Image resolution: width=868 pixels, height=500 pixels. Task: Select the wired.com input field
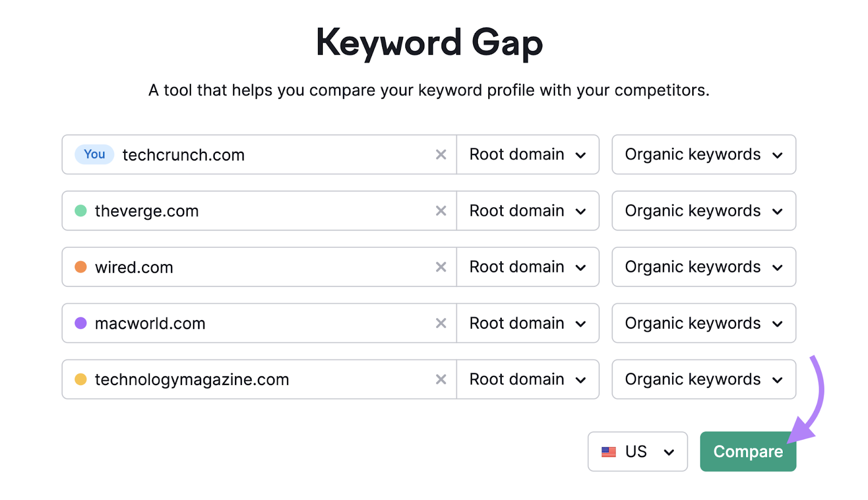(x=244, y=267)
